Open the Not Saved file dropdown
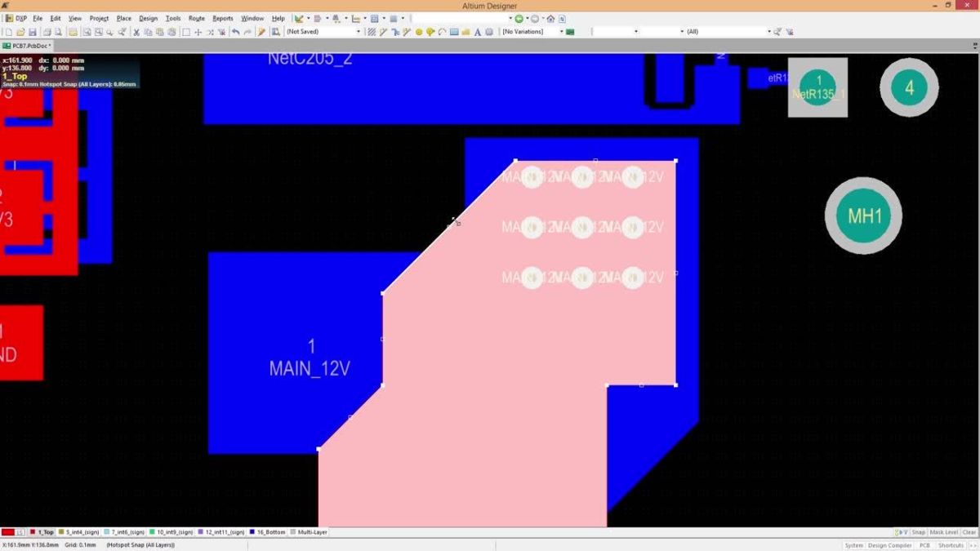Viewport: 980px width, 551px height. (359, 31)
